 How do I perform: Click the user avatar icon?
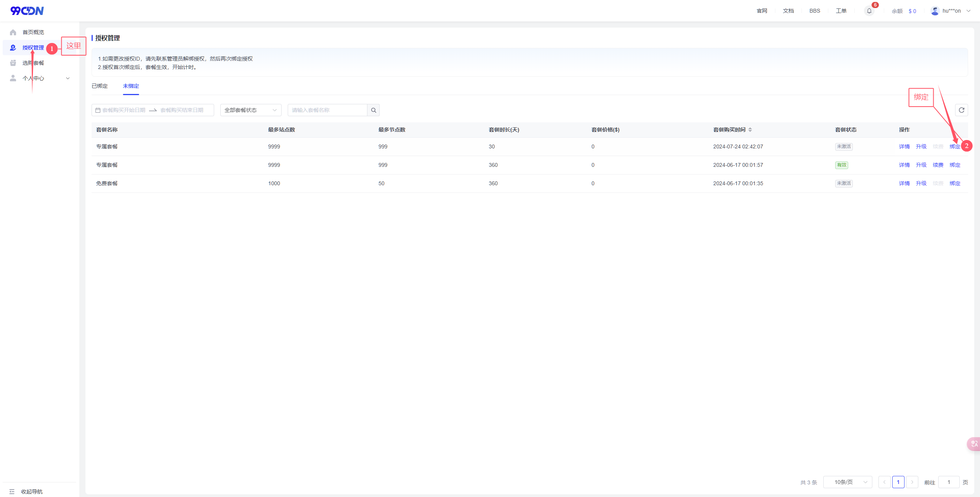(935, 11)
